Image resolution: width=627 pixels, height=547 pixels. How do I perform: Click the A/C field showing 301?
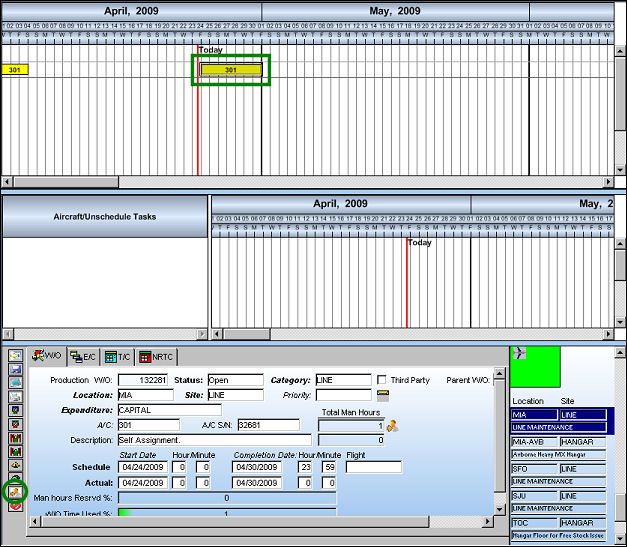click(x=149, y=425)
